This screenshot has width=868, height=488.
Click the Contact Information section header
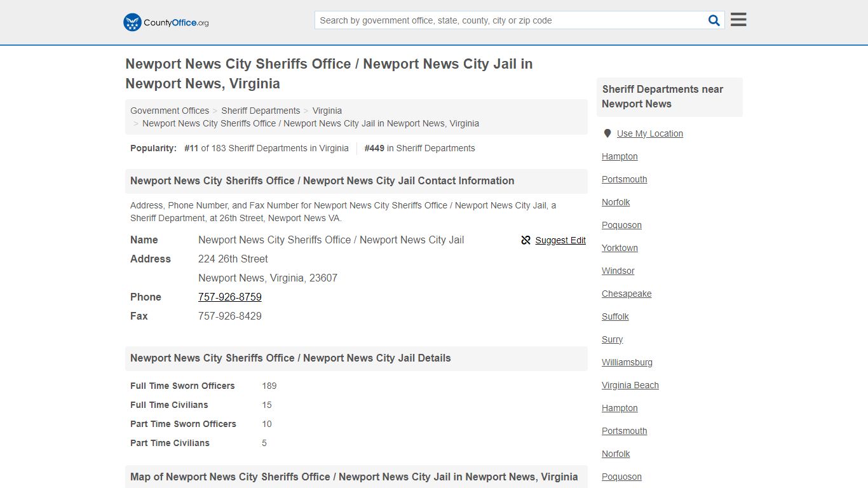tap(356, 181)
